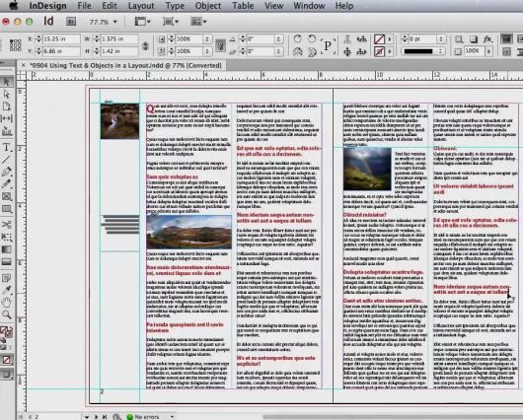Open the File menu

tap(85, 6)
